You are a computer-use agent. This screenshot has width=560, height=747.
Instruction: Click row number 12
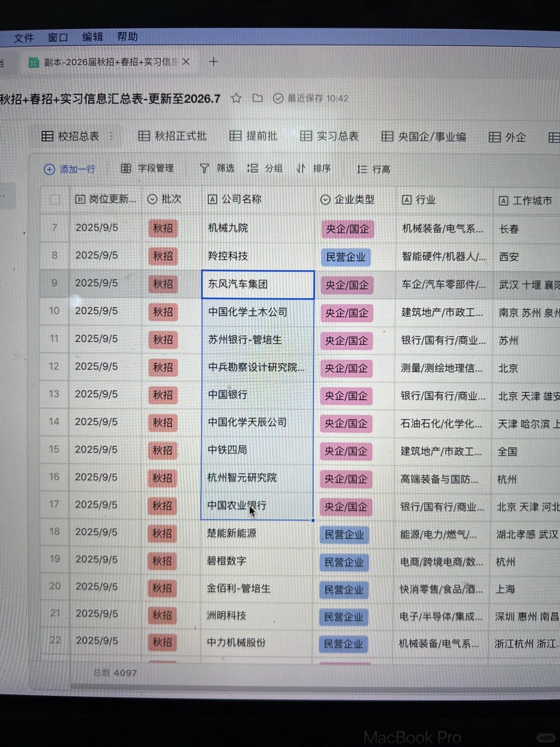click(x=54, y=366)
